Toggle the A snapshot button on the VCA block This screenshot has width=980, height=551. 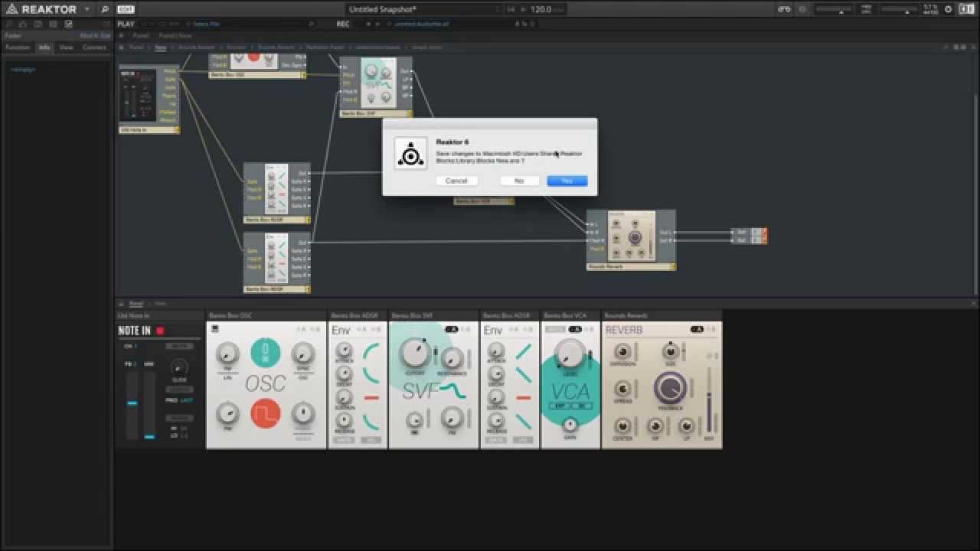pos(574,329)
